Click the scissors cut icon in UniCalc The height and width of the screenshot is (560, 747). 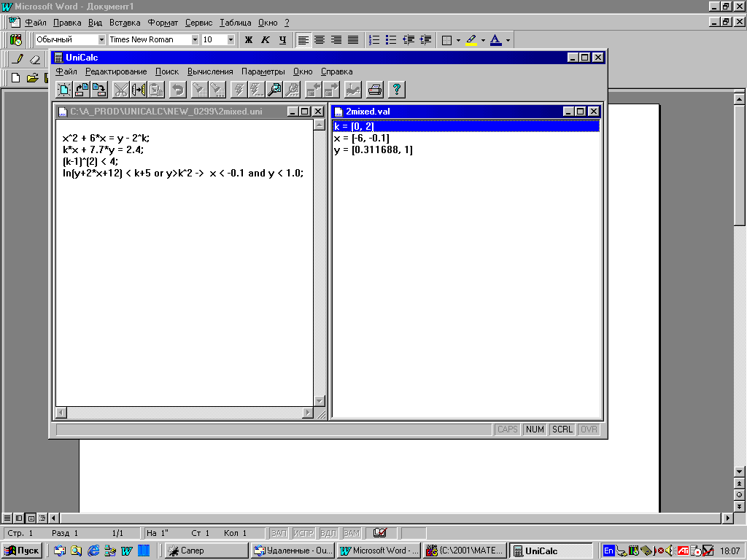pos(121,90)
